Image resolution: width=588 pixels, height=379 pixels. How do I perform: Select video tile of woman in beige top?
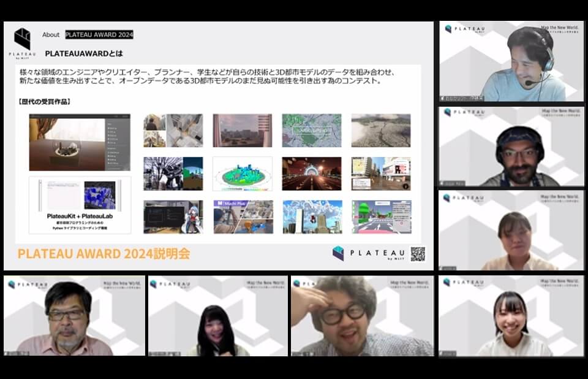tap(511, 231)
